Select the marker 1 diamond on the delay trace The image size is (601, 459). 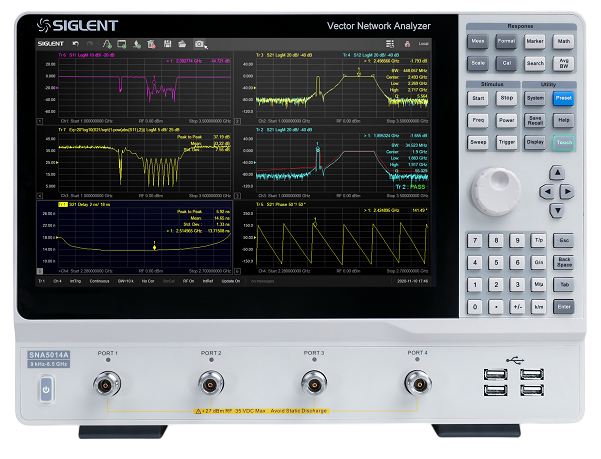(x=154, y=248)
